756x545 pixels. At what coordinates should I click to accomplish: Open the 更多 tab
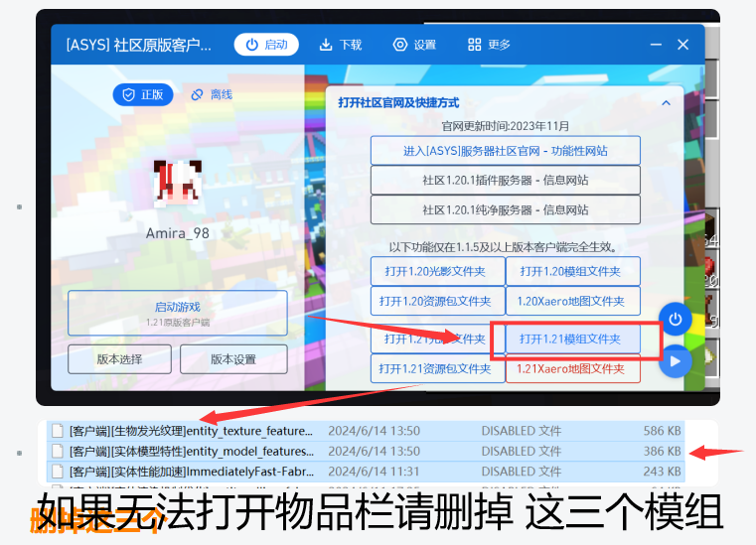pyautogui.click(x=489, y=45)
